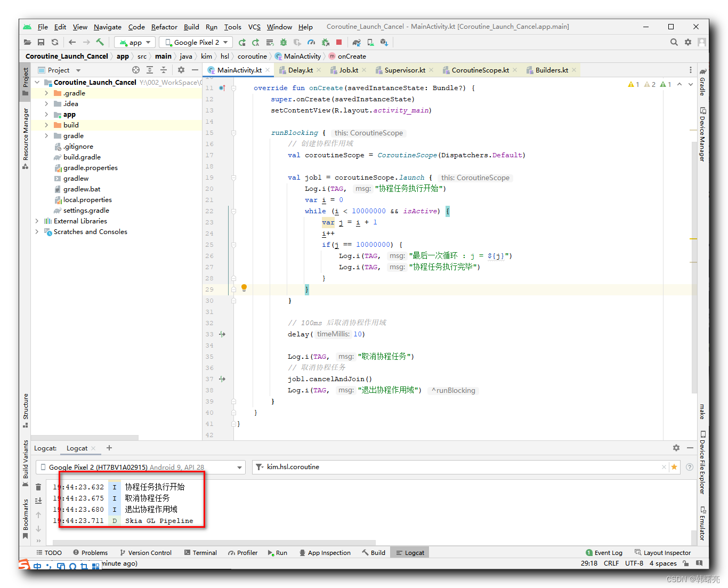
Task: Debug the app using the bug icon
Action: [x=283, y=42]
